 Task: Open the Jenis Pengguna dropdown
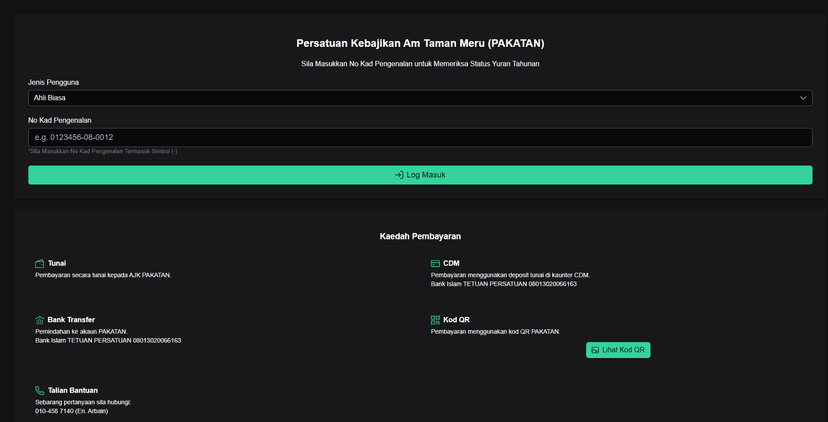point(420,98)
